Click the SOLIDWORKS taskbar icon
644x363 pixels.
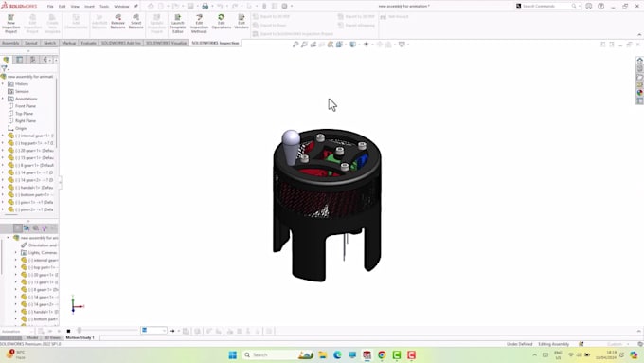pos(367,354)
